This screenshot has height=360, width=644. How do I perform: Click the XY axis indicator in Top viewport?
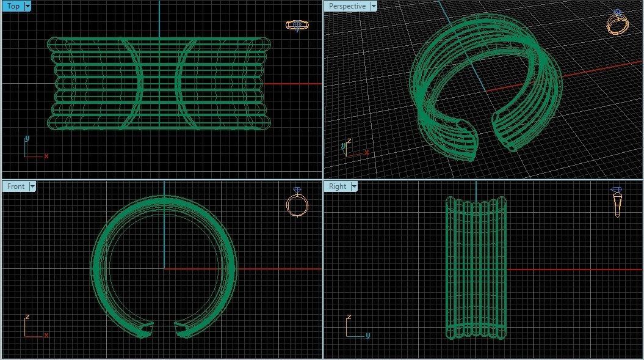tap(35, 147)
